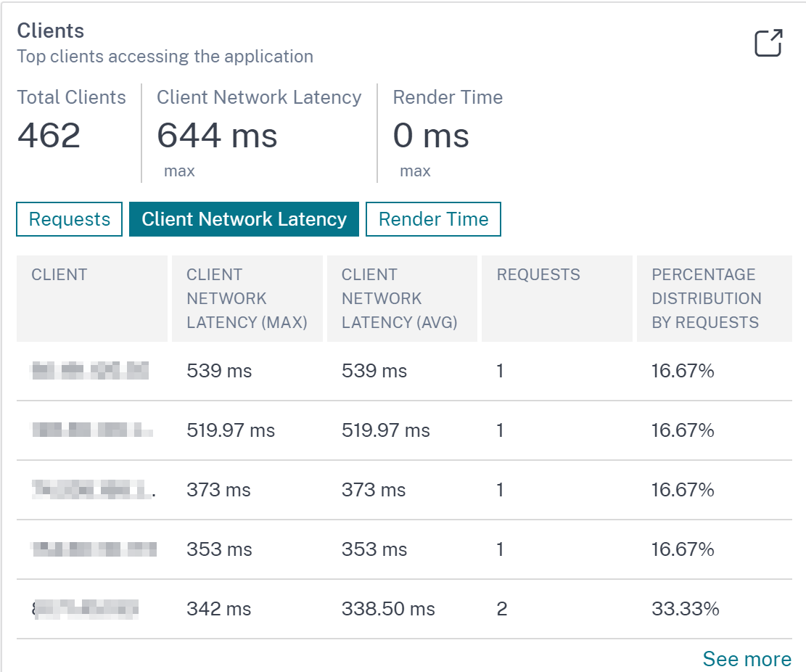Click the 644 ms Client Network Latency value
Viewport: 806px width, 672px height.
point(217,136)
